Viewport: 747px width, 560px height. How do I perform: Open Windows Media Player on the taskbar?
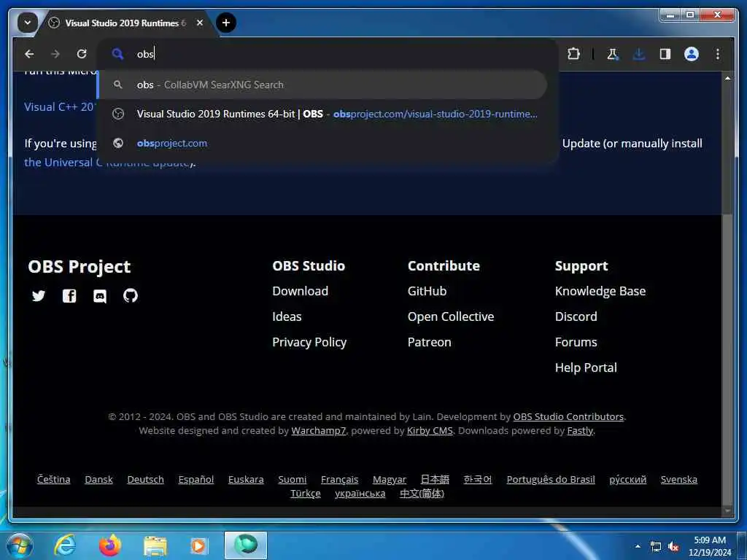tap(199, 546)
